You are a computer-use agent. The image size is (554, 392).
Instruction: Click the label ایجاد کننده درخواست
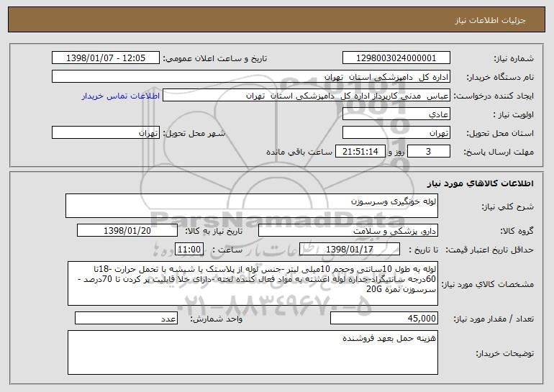(494, 96)
